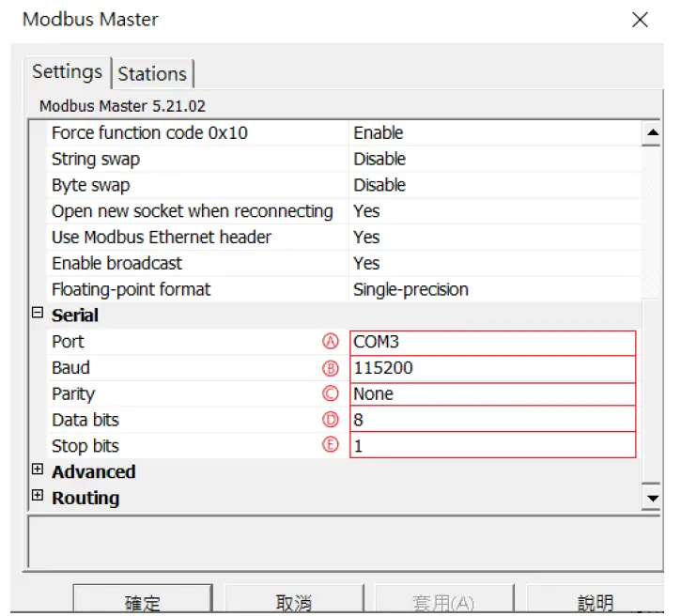Select the Parity row label

73,394
